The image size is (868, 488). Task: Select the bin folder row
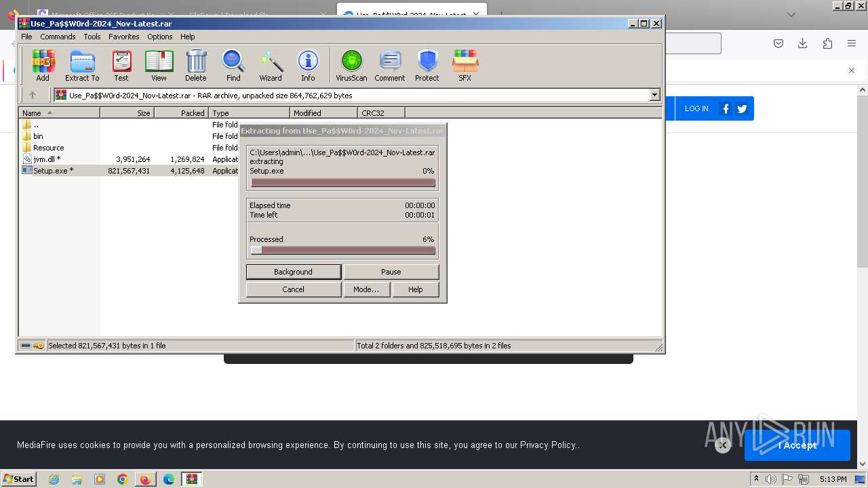[129, 136]
